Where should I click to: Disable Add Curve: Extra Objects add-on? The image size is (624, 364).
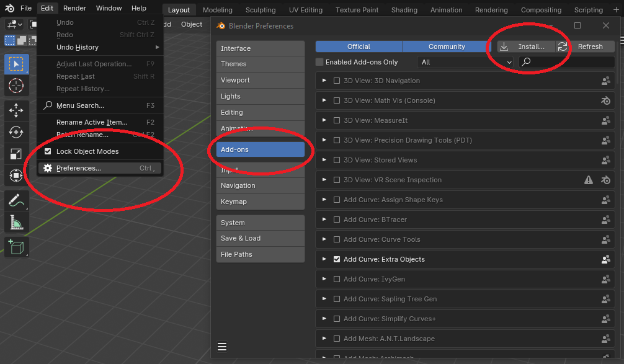tap(337, 259)
